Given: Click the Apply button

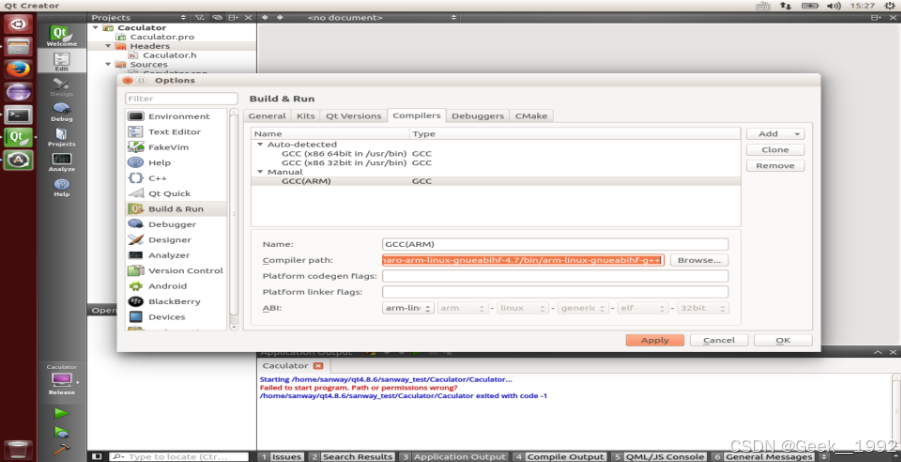Looking at the screenshot, I should (x=654, y=340).
